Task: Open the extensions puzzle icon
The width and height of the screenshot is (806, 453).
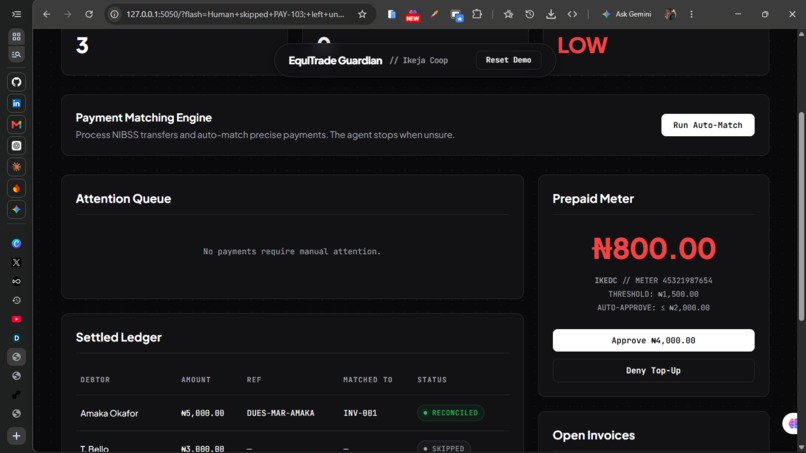Action: pyautogui.click(x=477, y=14)
